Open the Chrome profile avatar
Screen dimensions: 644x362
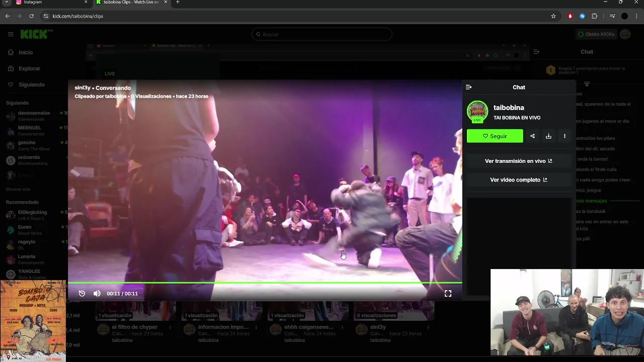(x=624, y=16)
